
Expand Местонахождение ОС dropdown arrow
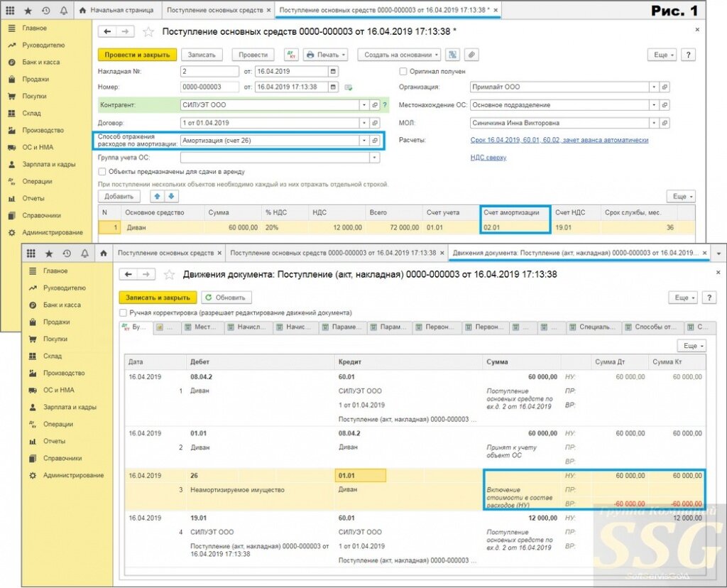tap(654, 105)
